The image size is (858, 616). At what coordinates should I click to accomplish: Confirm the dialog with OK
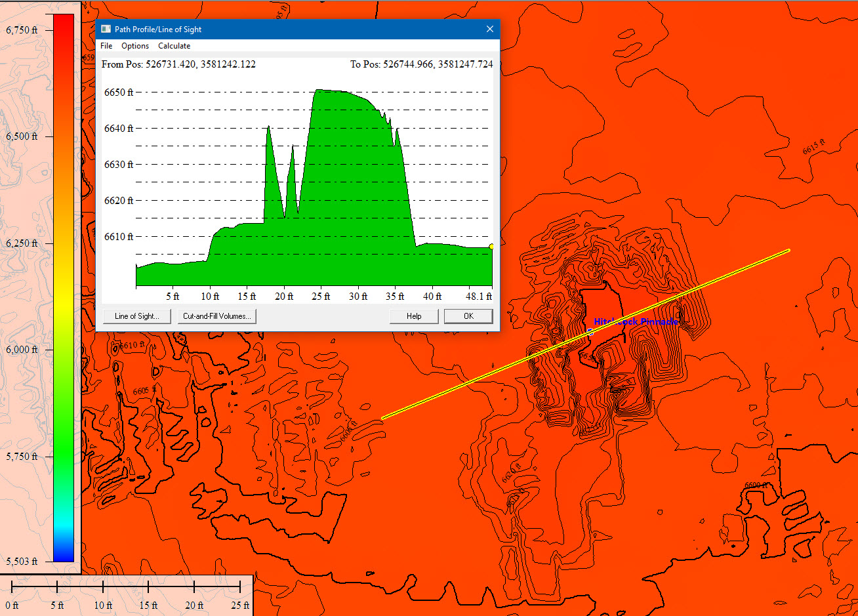468,316
